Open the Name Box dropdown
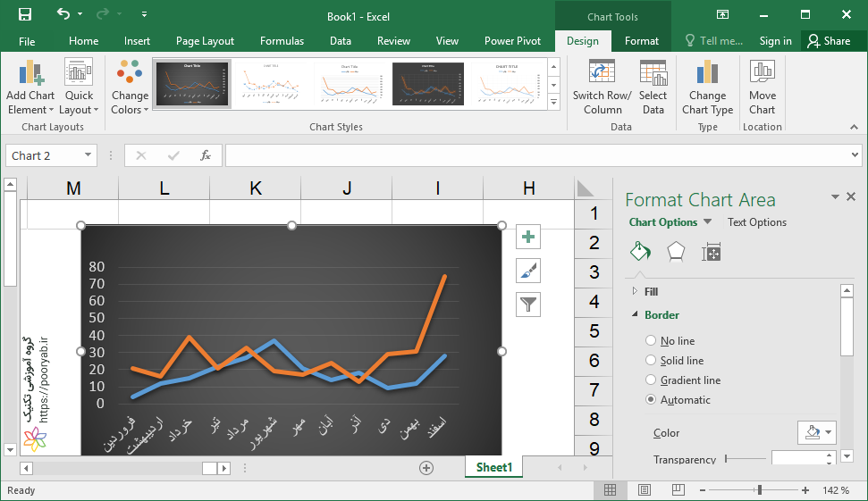Image resolution: width=868 pixels, height=501 pixels. click(88, 154)
